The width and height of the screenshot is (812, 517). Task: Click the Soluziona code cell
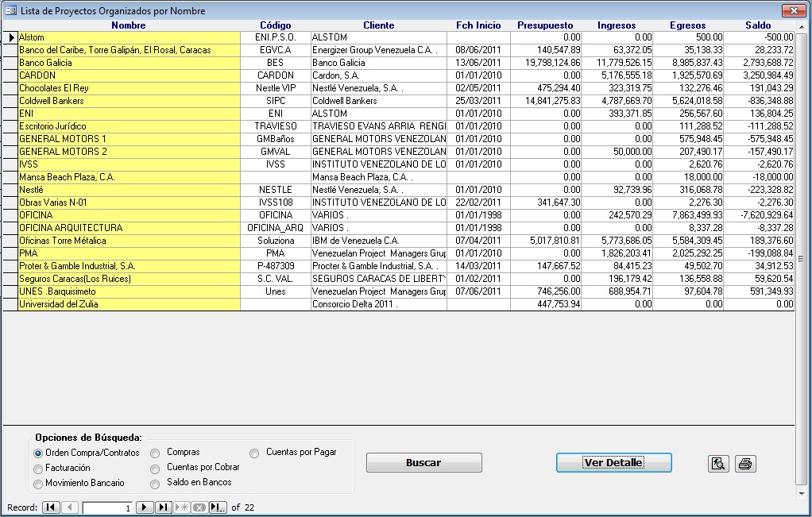(x=276, y=241)
